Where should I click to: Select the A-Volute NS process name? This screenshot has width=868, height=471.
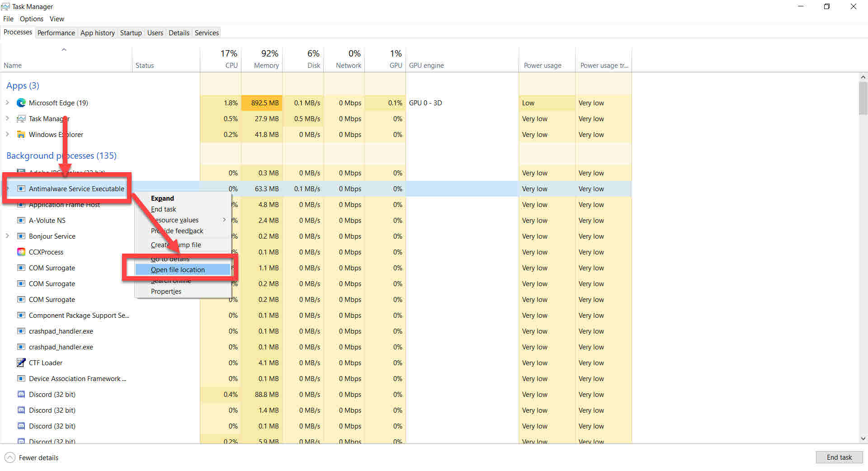[x=47, y=221]
